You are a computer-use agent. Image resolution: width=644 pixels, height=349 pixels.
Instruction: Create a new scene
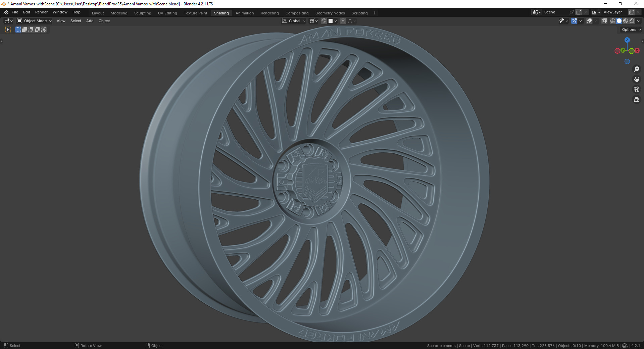click(579, 12)
